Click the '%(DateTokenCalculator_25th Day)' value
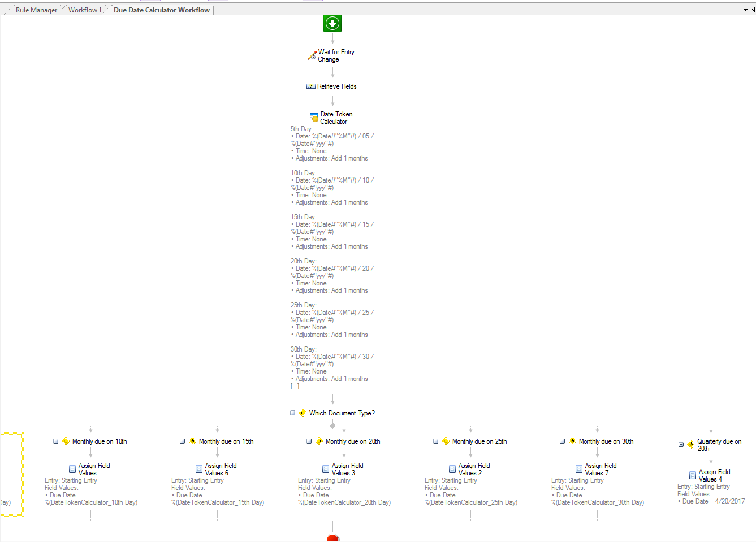756x542 pixels. click(x=471, y=502)
